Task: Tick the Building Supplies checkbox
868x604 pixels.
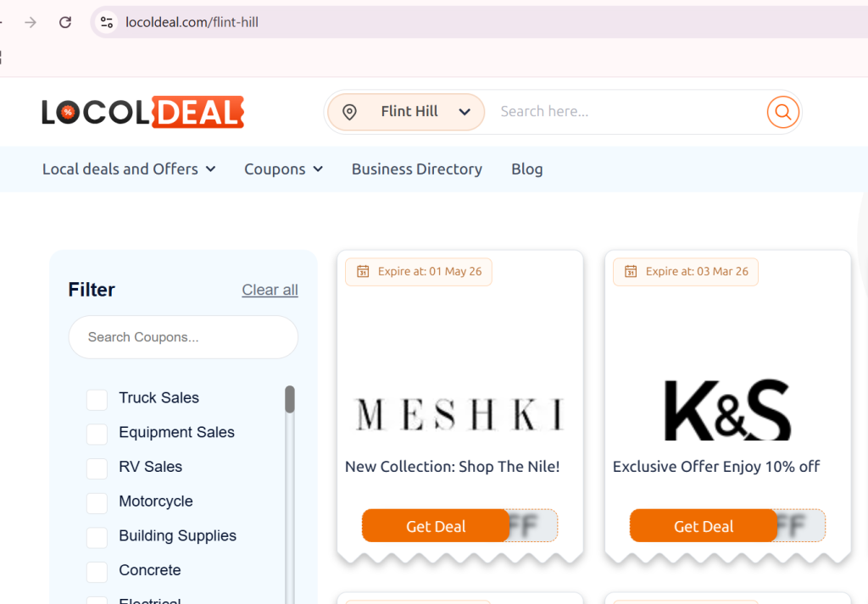Action: 97,537
